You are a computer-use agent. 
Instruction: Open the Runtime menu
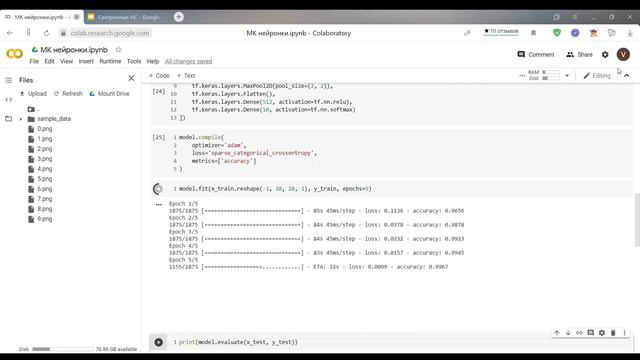point(110,61)
